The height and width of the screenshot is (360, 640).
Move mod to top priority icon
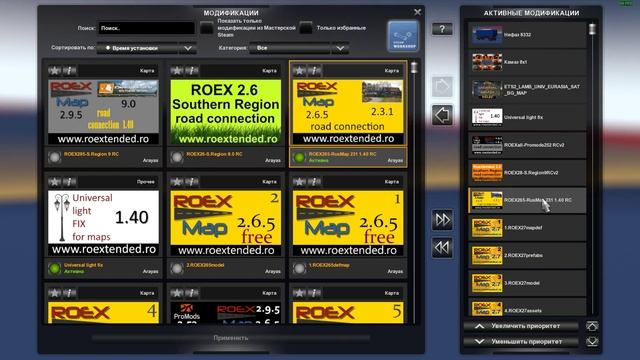point(592,326)
